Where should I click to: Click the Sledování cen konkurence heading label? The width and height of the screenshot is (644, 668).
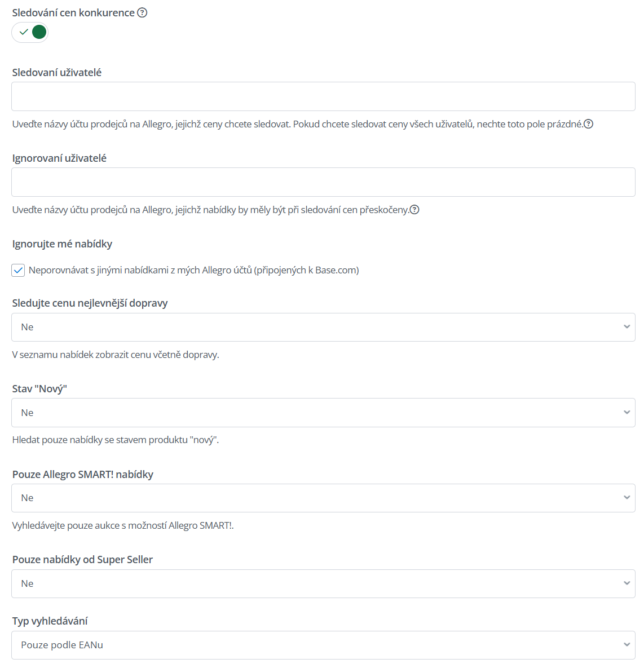[x=73, y=13]
